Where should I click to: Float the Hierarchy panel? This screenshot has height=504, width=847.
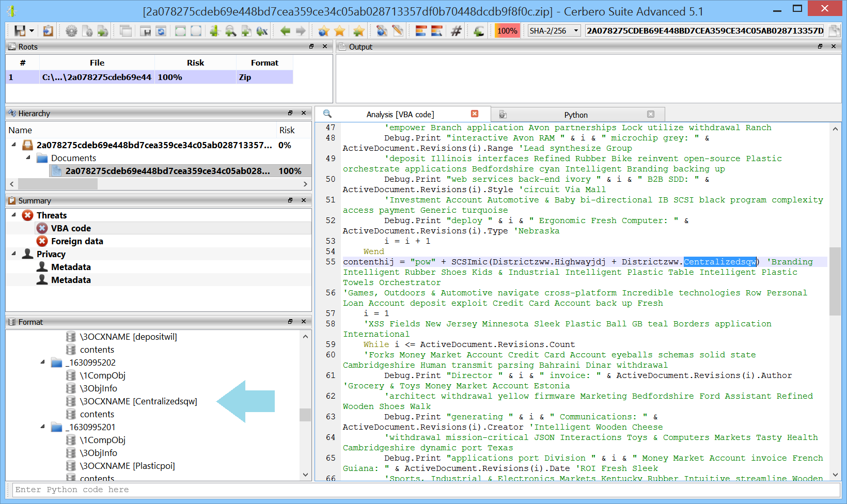[290, 113]
